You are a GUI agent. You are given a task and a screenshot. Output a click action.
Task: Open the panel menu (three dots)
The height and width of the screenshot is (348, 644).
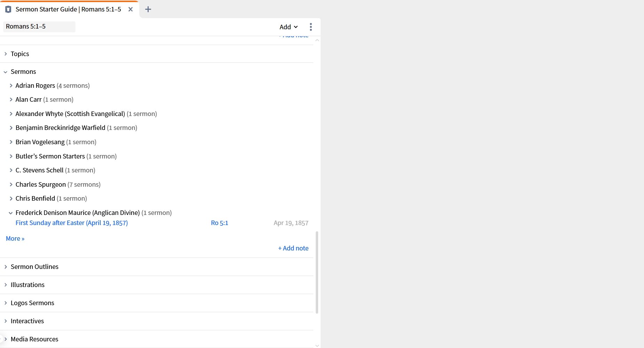coord(311,27)
